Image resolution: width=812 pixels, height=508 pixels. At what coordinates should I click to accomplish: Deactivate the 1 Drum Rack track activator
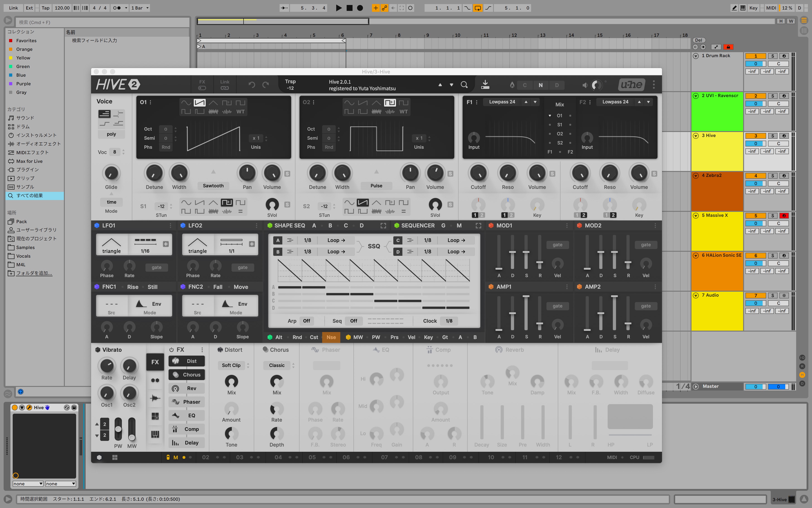(756, 56)
